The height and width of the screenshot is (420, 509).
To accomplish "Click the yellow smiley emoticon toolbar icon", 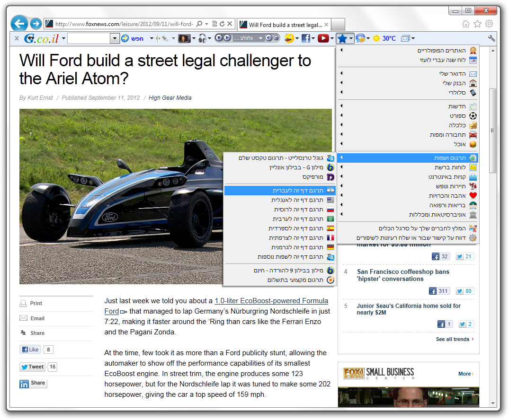I will pyautogui.click(x=289, y=38).
